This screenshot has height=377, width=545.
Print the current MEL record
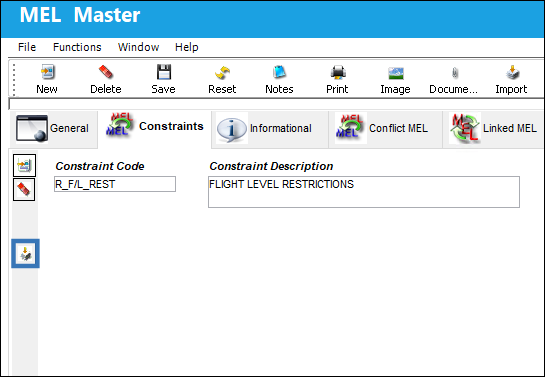pyautogui.click(x=337, y=79)
